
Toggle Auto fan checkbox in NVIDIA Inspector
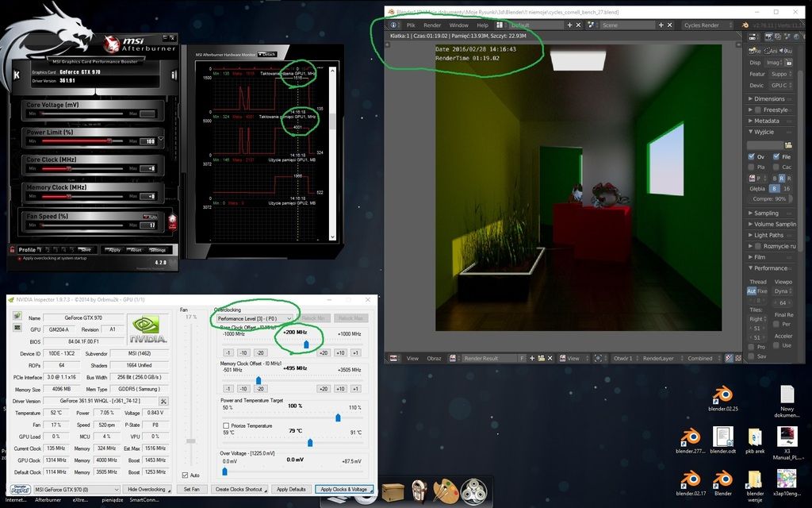pyautogui.click(x=186, y=475)
